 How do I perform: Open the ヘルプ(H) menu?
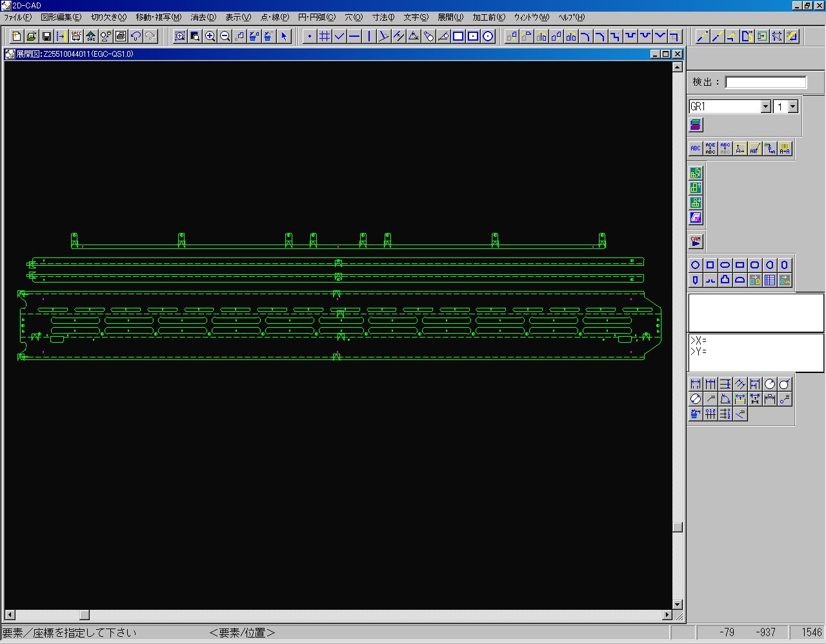[x=572, y=17]
